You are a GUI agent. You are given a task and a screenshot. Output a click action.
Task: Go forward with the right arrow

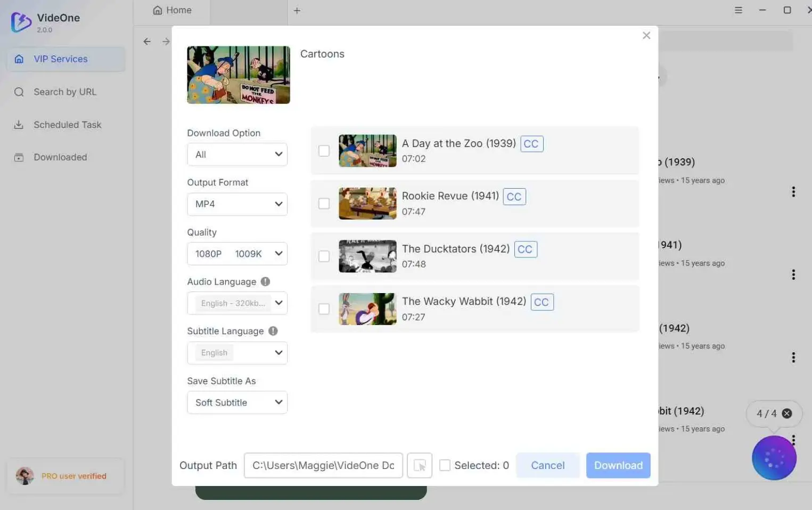pos(166,41)
